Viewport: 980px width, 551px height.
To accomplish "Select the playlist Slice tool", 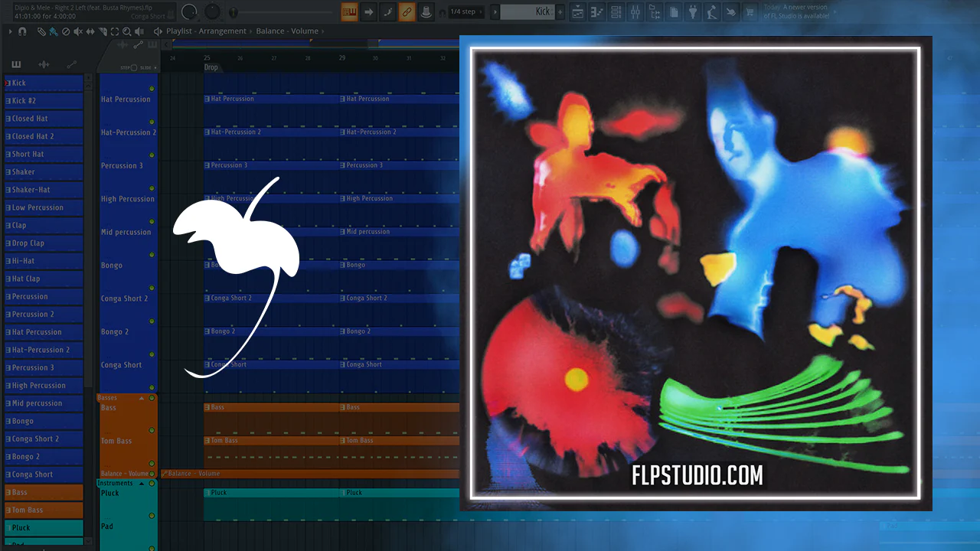I will coord(103,31).
